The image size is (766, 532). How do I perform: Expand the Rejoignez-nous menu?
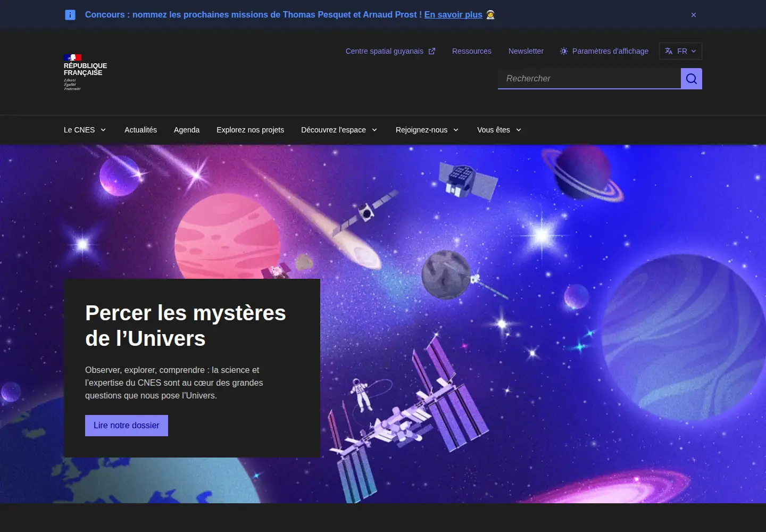[427, 130]
